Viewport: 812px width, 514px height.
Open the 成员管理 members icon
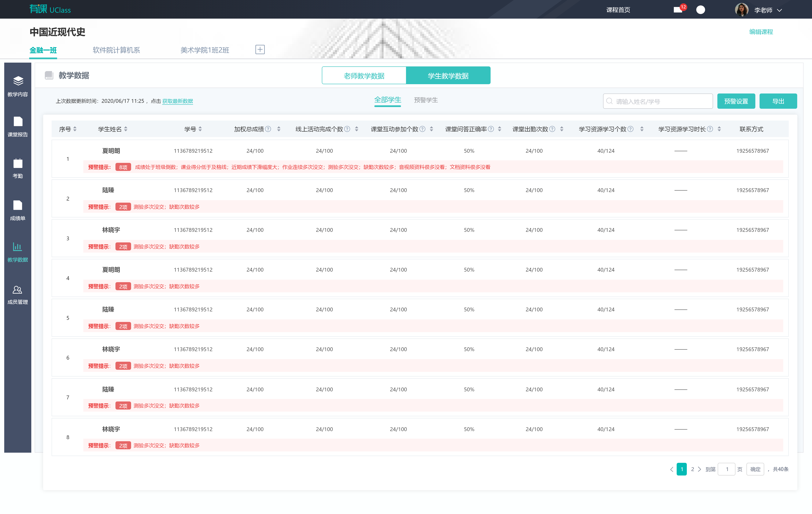[18, 290]
